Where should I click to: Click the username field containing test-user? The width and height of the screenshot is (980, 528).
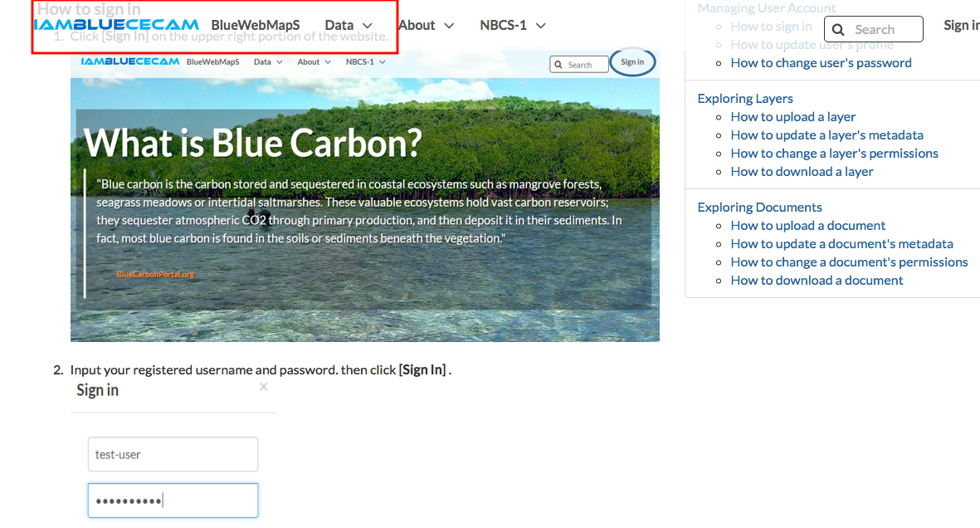coord(173,454)
